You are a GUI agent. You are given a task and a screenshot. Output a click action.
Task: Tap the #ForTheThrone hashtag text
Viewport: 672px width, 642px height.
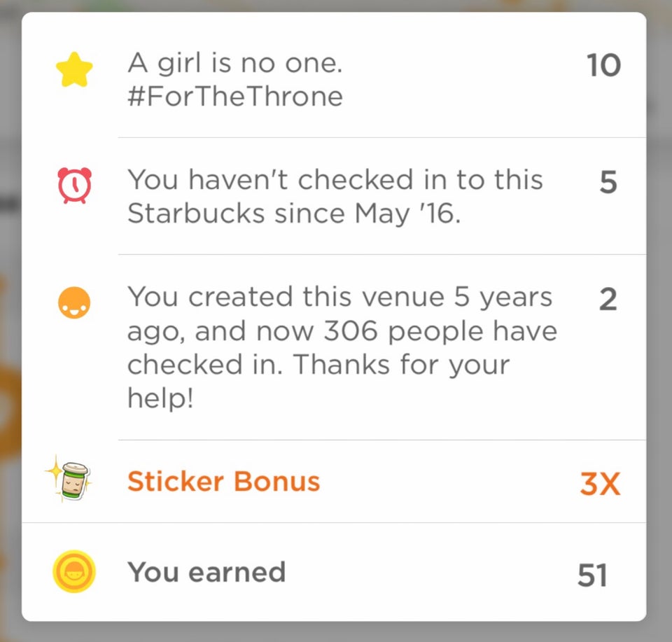click(x=234, y=97)
